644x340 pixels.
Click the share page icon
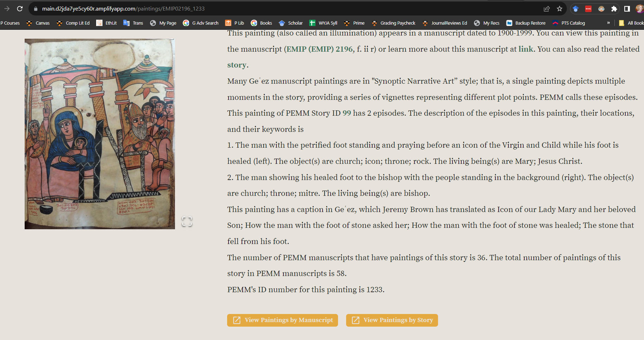click(x=547, y=9)
